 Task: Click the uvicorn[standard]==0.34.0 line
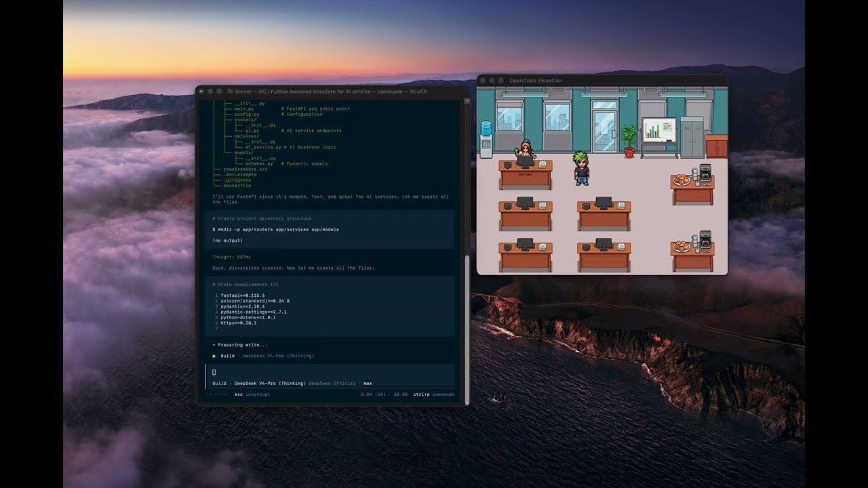click(x=255, y=301)
